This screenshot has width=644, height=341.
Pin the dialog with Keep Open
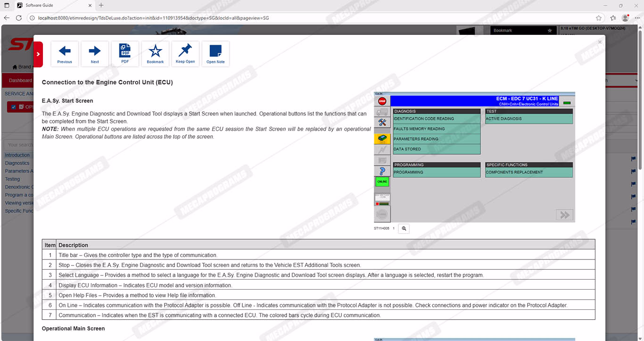tap(185, 53)
